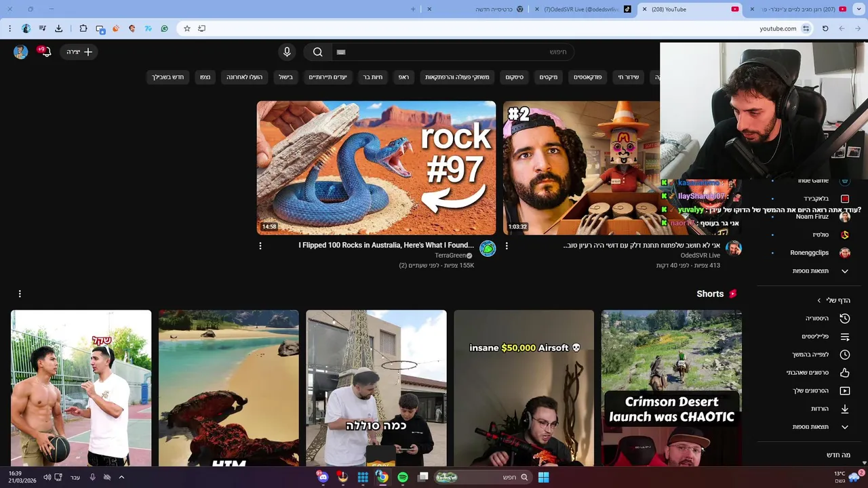Open the OdedSVR #2 video thumbnail

coord(581,167)
